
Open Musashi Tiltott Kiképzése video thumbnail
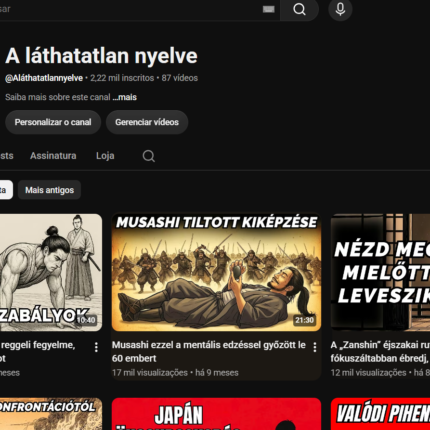pyautogui.click(x=216, y=273)
